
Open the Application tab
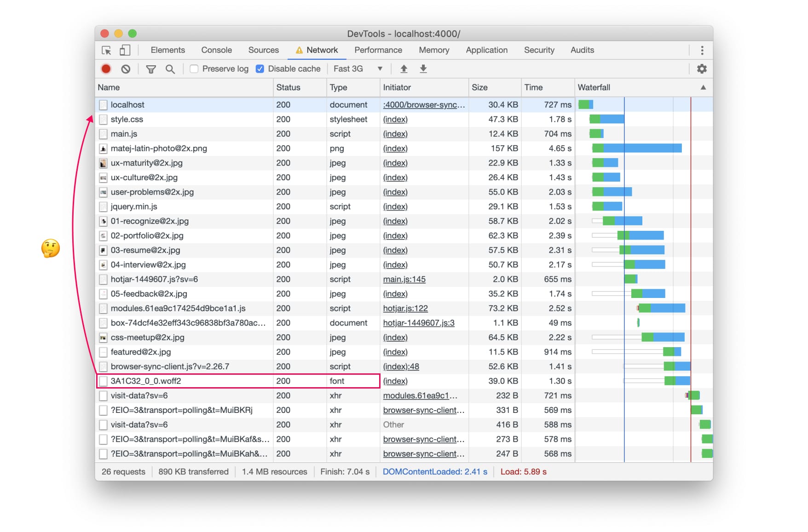[x=486, y=50]
